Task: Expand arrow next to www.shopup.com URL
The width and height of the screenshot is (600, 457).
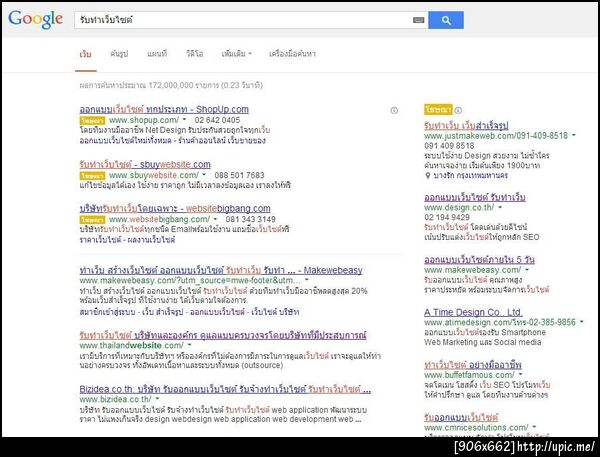Action: coord(184,120)
